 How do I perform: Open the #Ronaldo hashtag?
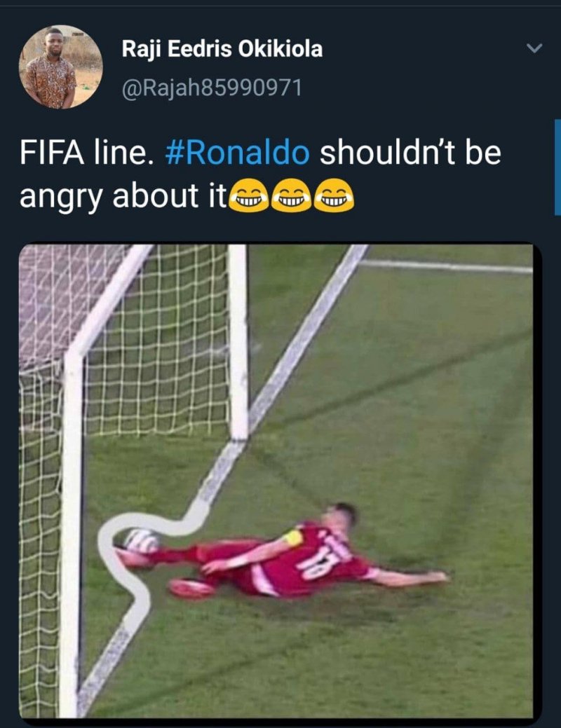click(237, 153)
